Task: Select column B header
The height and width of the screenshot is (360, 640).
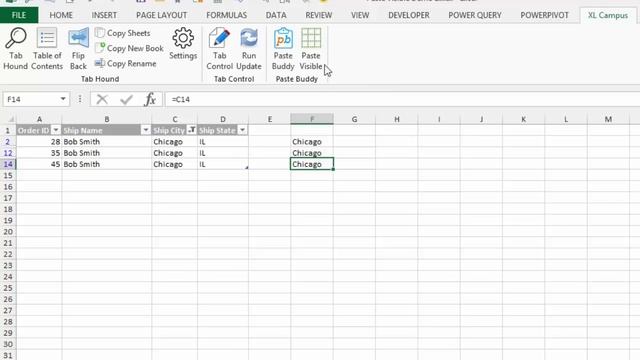Action: [107, 119]
